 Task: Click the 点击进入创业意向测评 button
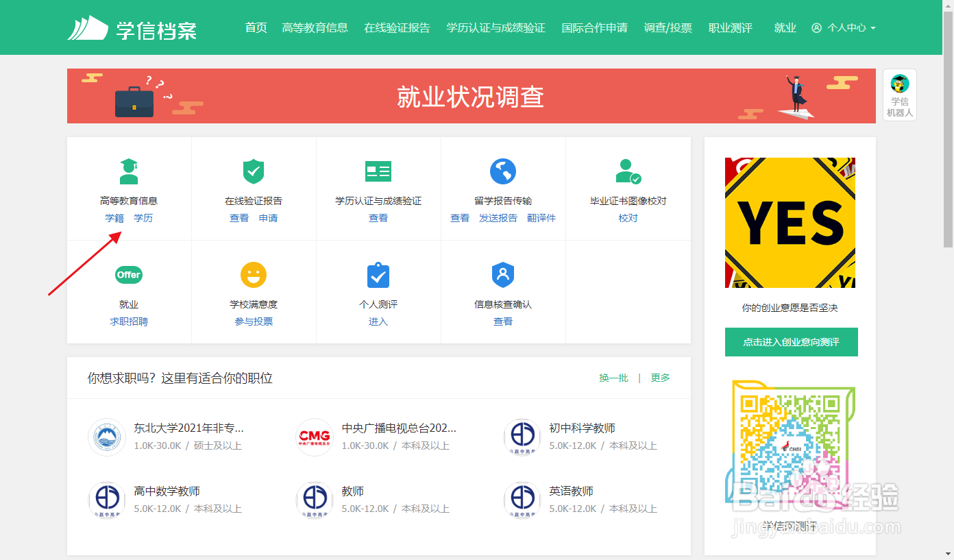[792, 342]
